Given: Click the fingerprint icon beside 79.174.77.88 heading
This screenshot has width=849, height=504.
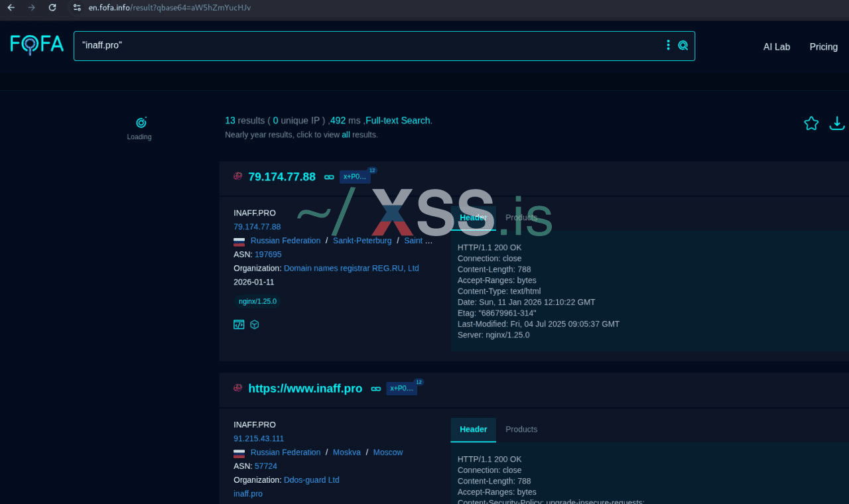Looking at the screenshot, I should coord(238,176).
